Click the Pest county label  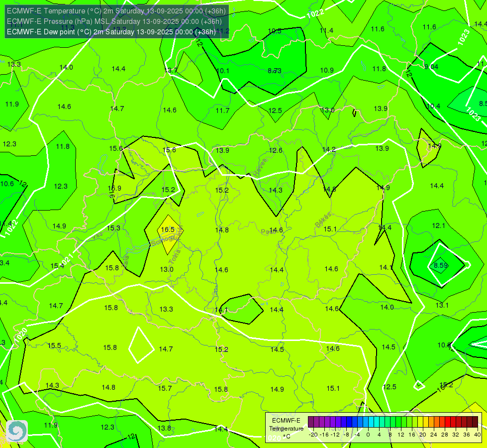coord(268,231)
